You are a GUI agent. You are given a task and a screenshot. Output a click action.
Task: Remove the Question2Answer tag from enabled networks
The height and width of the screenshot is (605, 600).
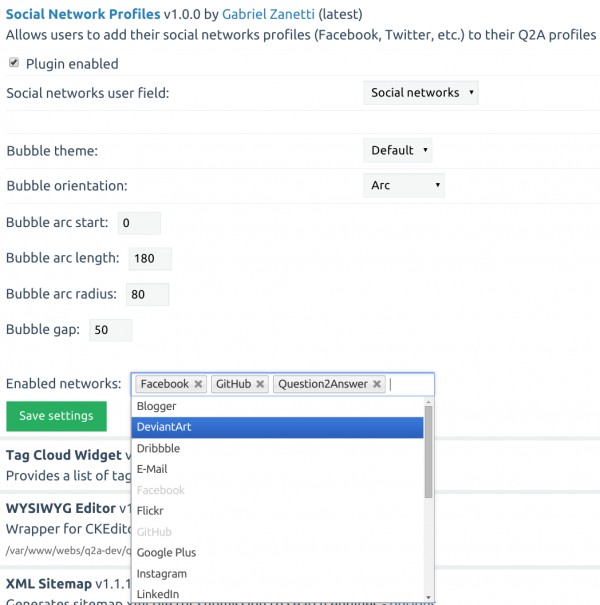377,384
